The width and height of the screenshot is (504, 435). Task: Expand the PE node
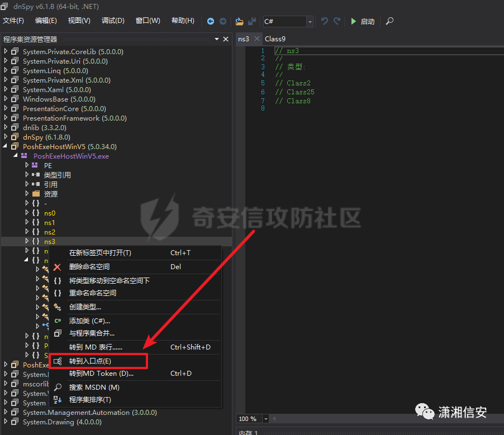(x=27, y=165)
